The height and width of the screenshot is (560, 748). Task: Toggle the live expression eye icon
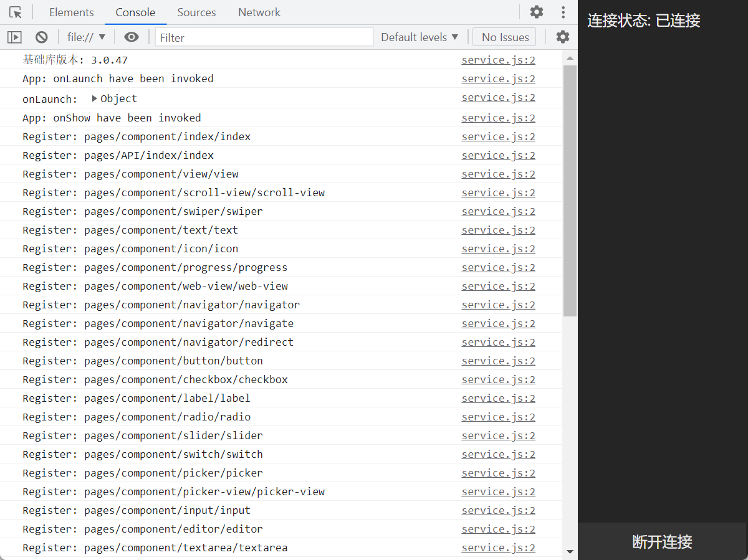pos(131,37)
